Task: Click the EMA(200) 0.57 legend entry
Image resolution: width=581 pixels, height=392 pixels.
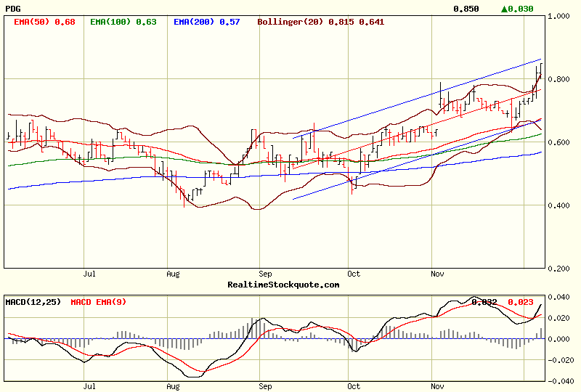Action: pyautogui.click(x=207, y=22)
